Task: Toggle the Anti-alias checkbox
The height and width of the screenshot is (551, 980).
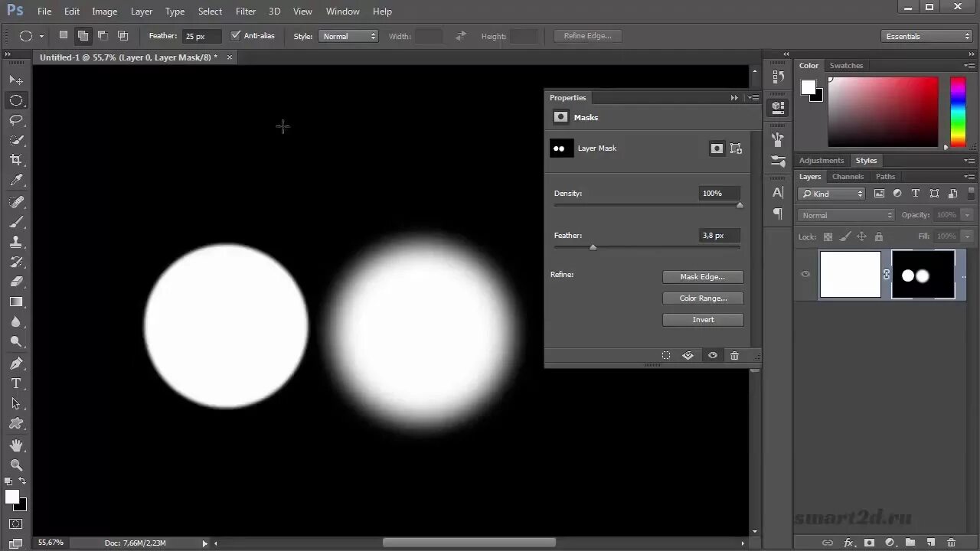Action: tap(237, 35)
